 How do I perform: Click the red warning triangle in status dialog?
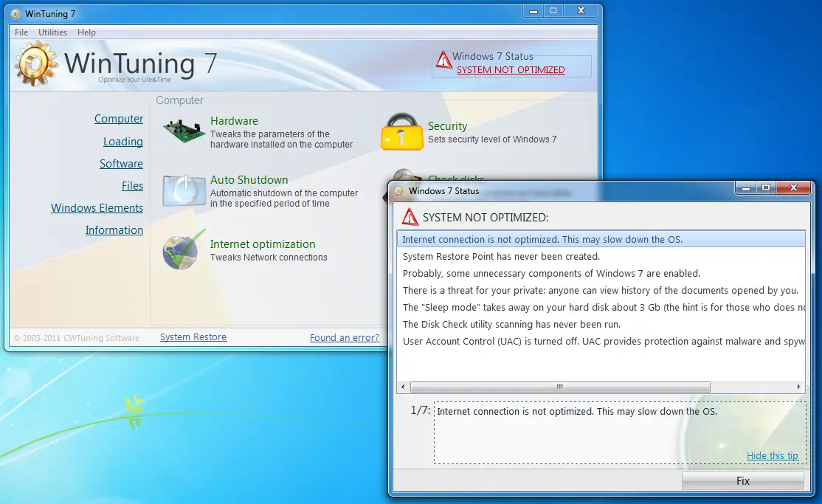tap(410, 217)
